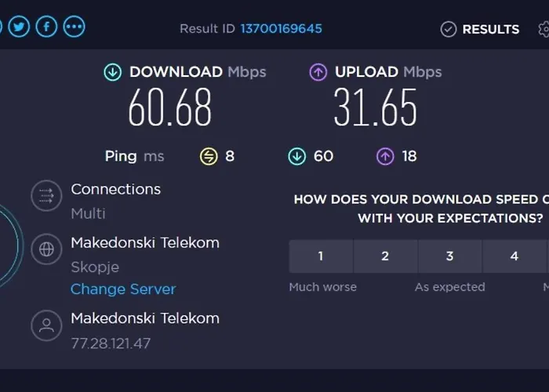
Task: Click the globe server icon
Action: (x=46, y=249)
